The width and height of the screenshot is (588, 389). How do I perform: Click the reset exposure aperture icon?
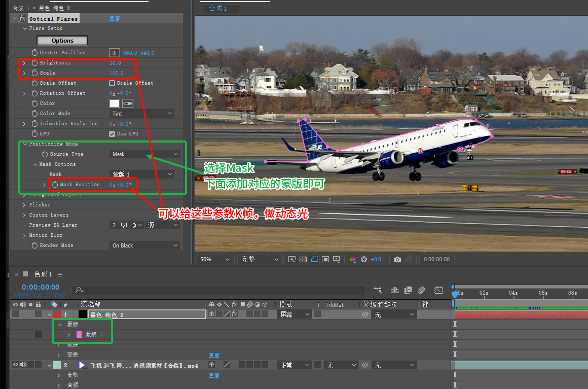point(364,259)
